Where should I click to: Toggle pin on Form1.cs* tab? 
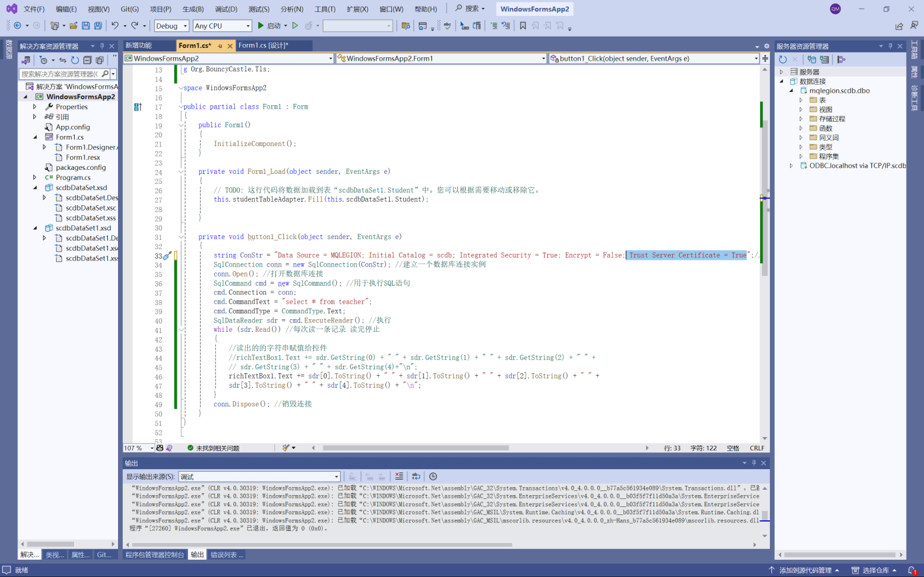(219, 45)
